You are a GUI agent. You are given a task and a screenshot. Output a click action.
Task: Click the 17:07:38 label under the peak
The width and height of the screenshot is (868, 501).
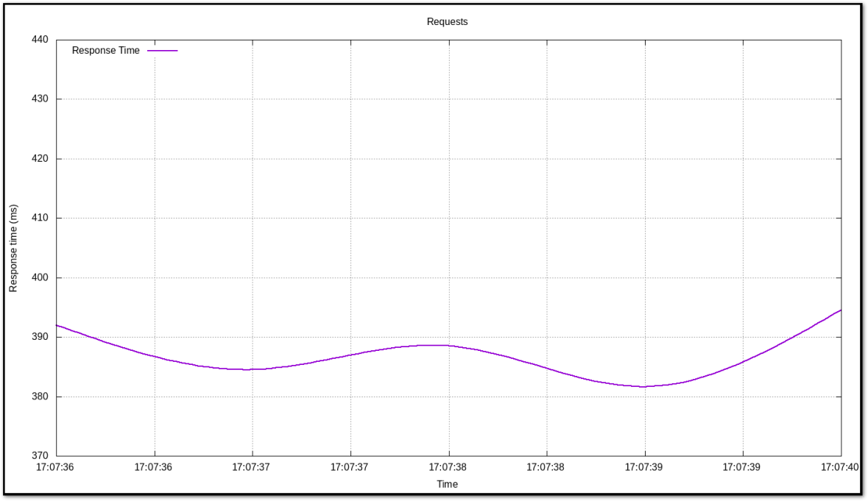[x=448, y=466]
